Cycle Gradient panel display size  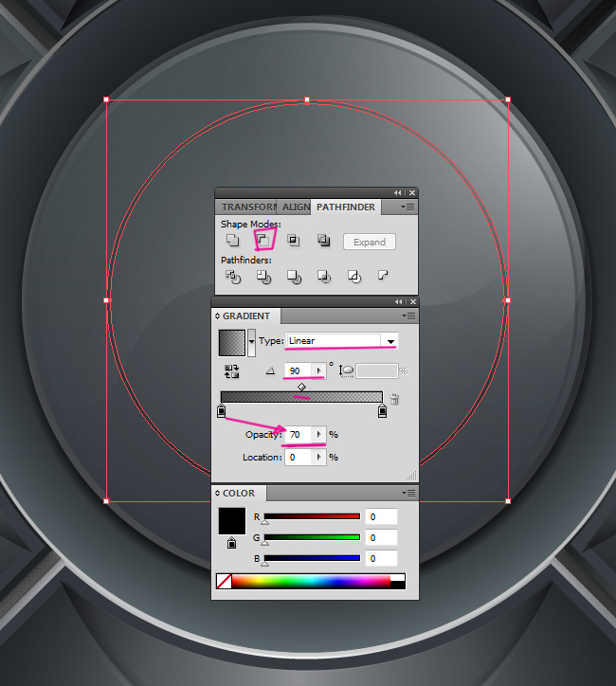tap(217, 316)
